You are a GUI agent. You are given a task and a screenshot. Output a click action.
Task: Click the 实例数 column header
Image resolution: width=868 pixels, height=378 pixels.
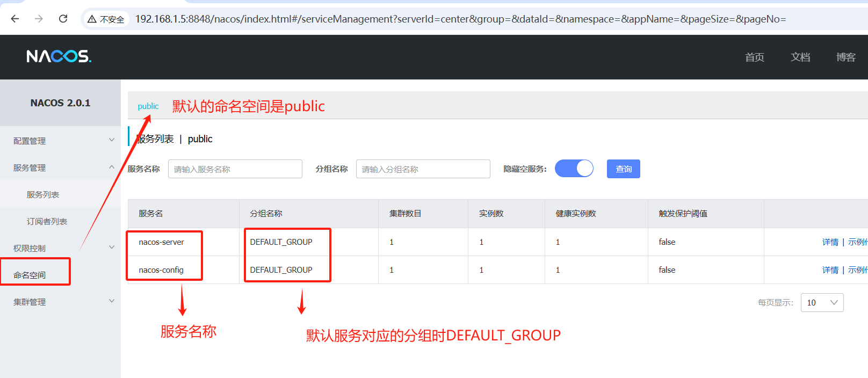pyautogui.click(x=491, y=214)
